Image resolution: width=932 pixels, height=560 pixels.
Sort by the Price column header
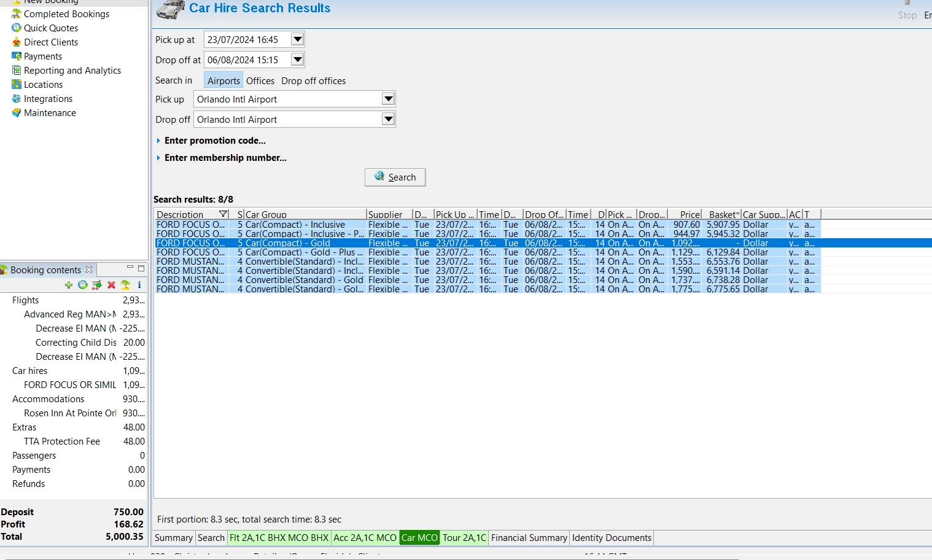click(684, 214)
